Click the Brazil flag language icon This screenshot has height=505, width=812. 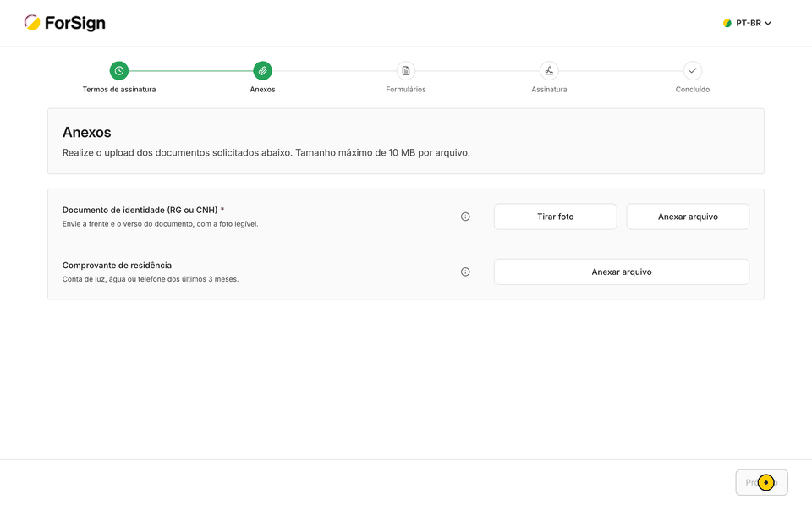(x=727, y=23)
